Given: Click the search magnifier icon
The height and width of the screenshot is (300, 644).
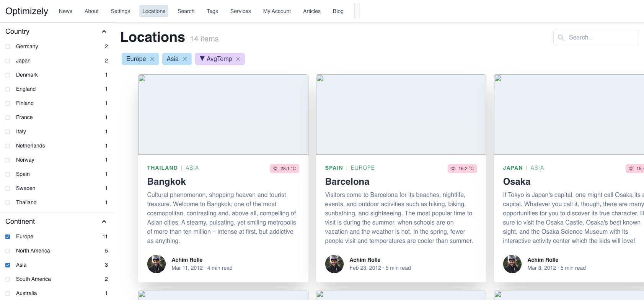Looking at the screenshot, I should click(561, 38).
